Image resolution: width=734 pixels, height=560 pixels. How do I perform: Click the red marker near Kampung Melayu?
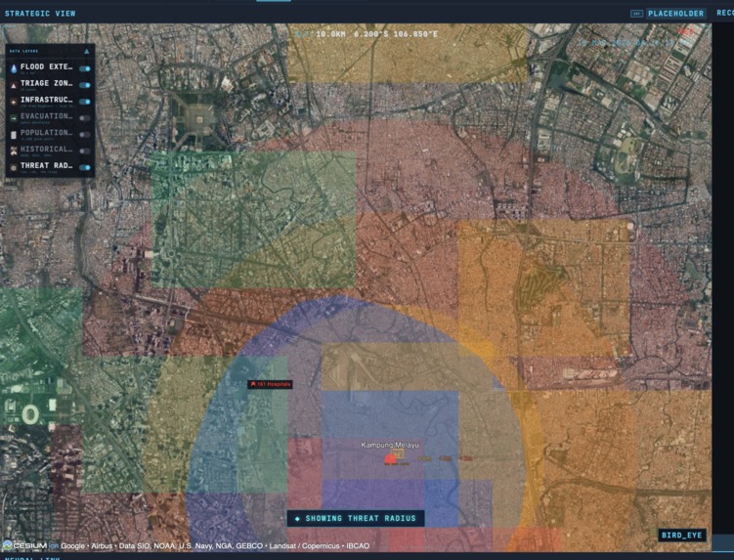point(389,459)
